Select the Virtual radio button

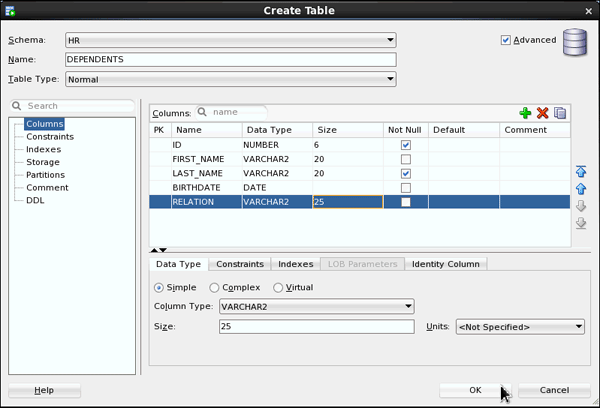278,288
